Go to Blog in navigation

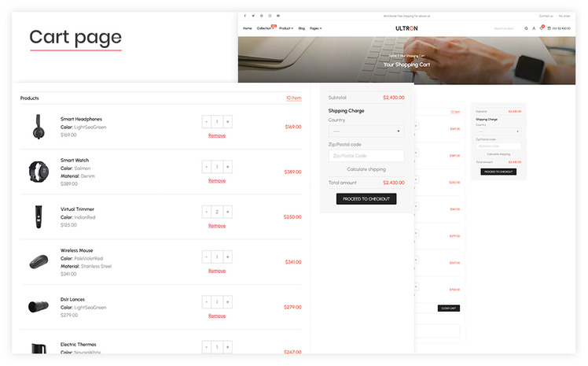pyautogui.click(x=302, y=28)
